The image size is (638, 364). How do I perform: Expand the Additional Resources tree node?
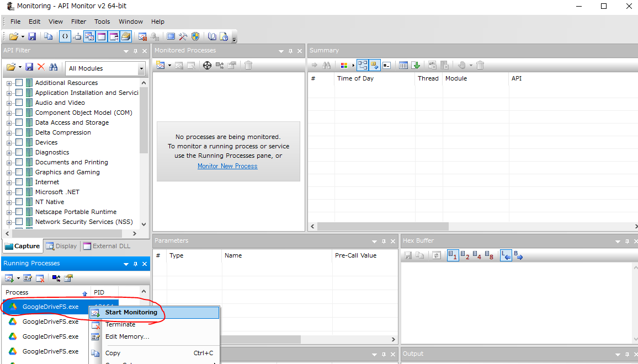9,83
